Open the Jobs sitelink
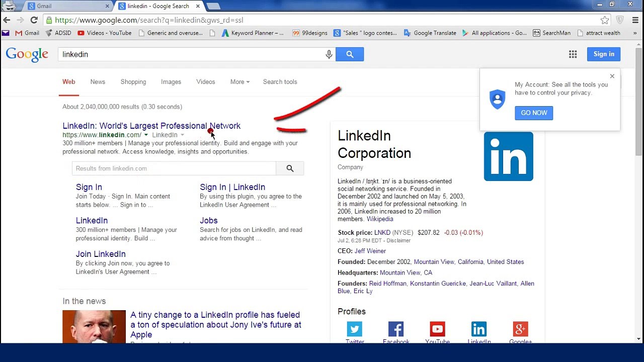 coord(209,221)
